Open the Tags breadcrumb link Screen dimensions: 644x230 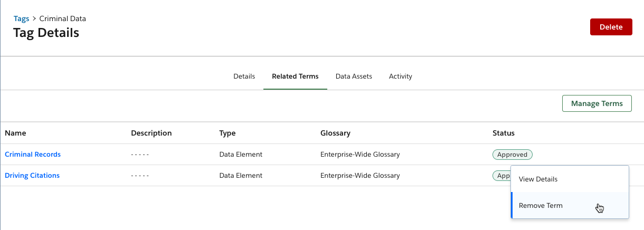21,18
